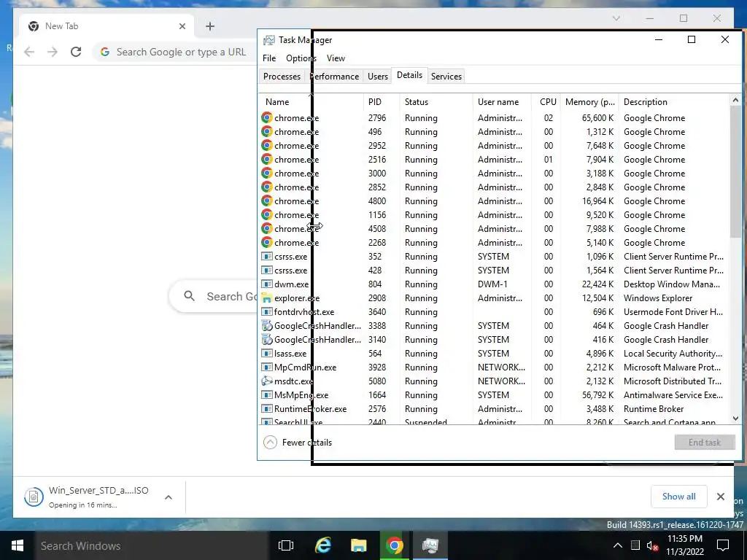Click the MsMpEng.exe process icon
747x560 pixels.
pos(267,394)
